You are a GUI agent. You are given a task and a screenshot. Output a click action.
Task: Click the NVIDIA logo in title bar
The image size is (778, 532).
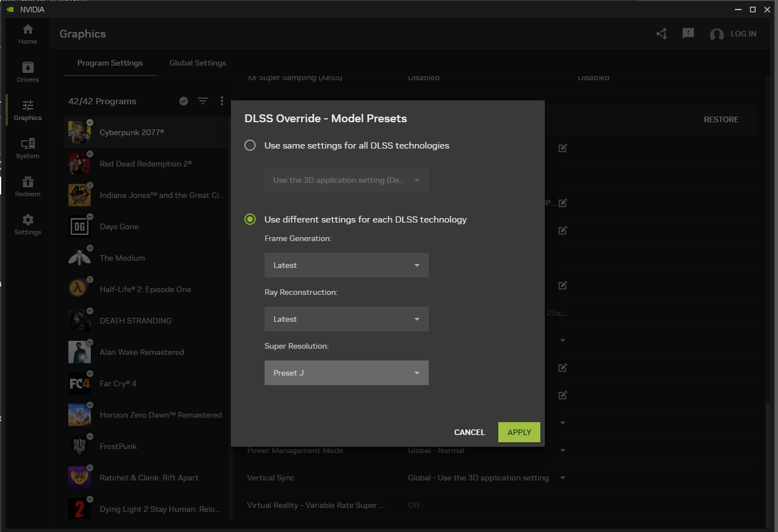click(x=10, y=10)
